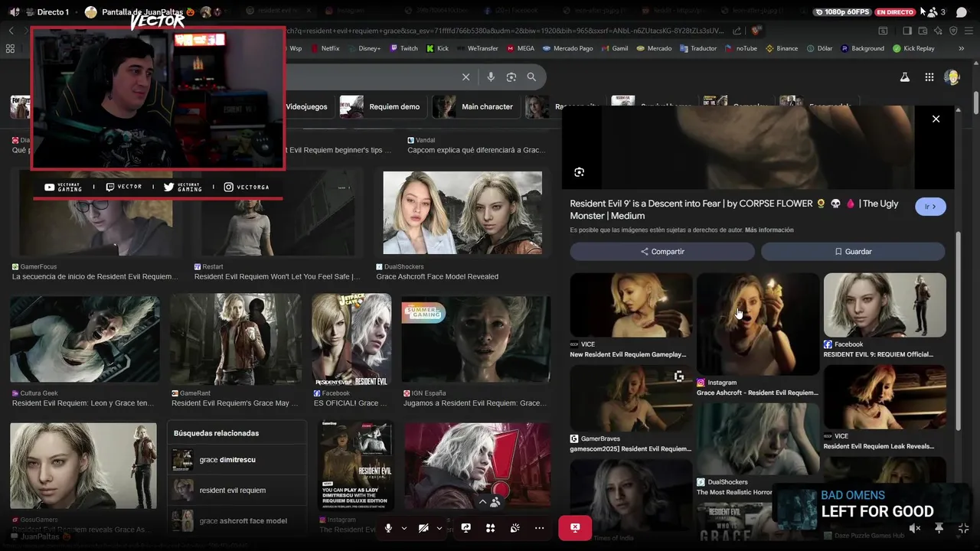Select related search grace ashcroft face model

236,521
